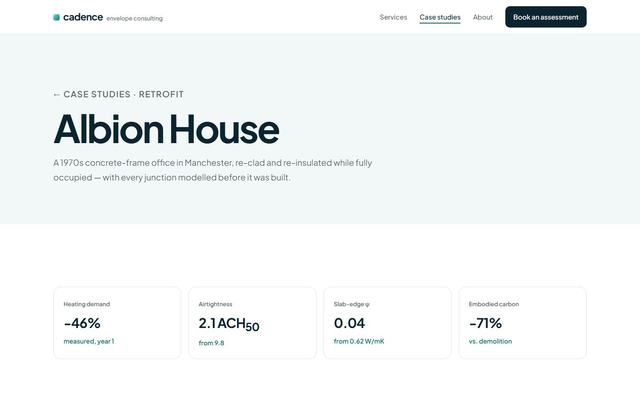Click the 0.04 value
640x400 pixels.
[349, 323]
